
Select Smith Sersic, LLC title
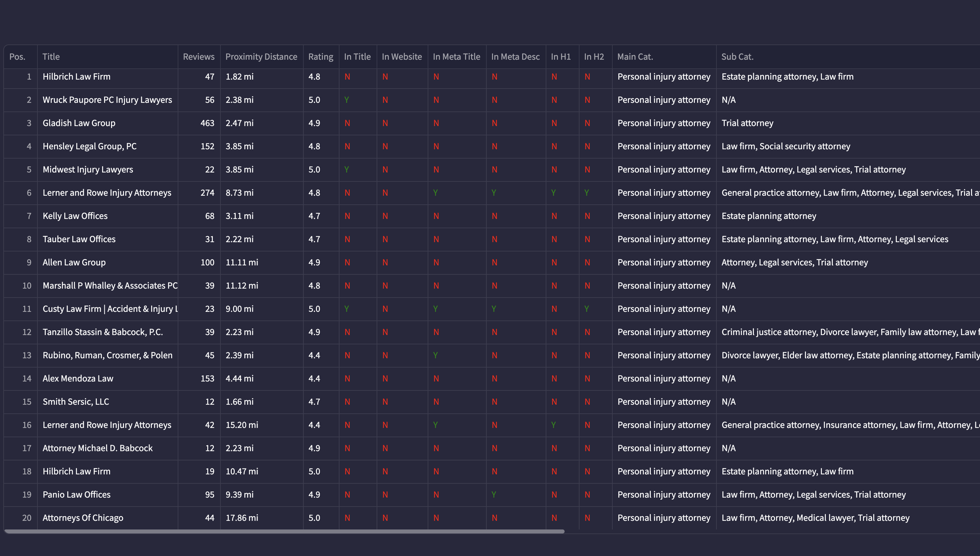(x=76, y=402)
